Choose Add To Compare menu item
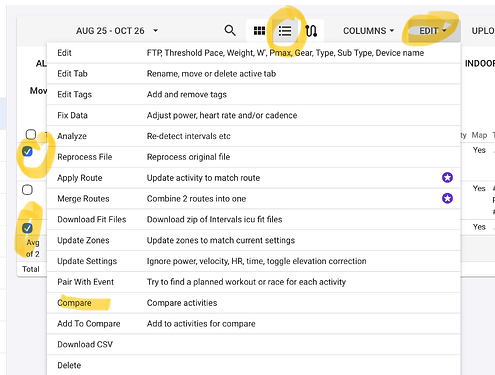 coord(254,324)
